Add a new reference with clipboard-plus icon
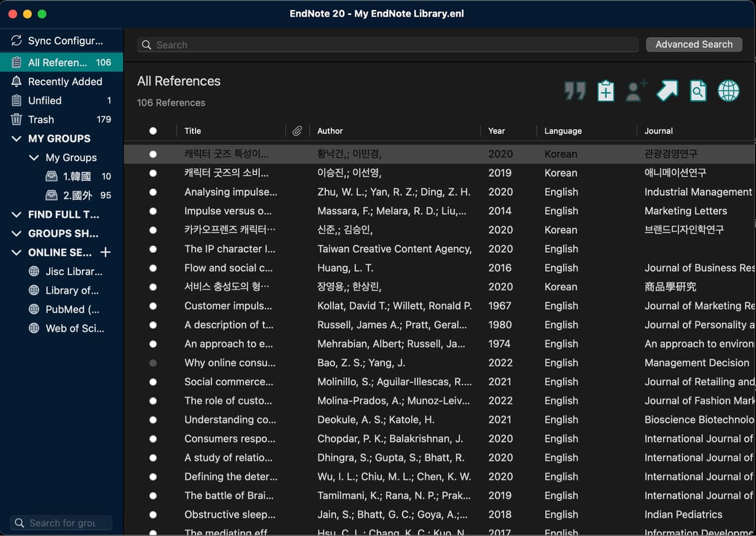The height and width of the screenshot is (536, 756). tap(606, 91)
